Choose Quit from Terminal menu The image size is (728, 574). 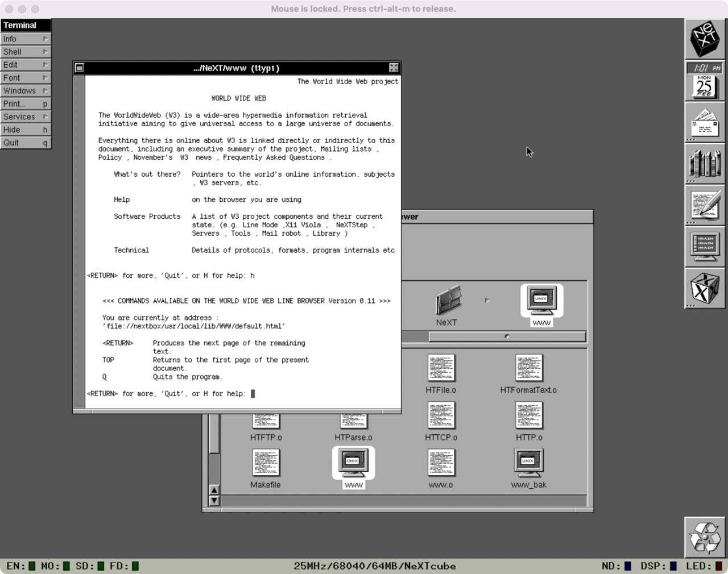coord(26,143)
